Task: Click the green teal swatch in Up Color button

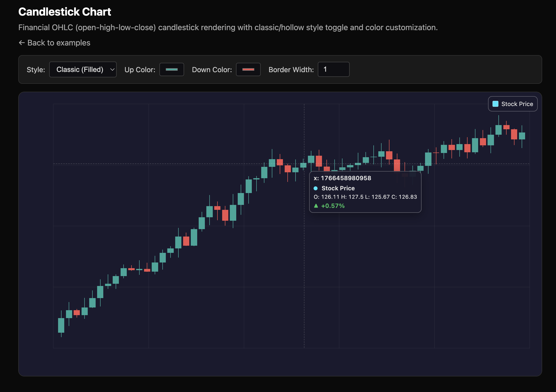Action: point(171,69)
